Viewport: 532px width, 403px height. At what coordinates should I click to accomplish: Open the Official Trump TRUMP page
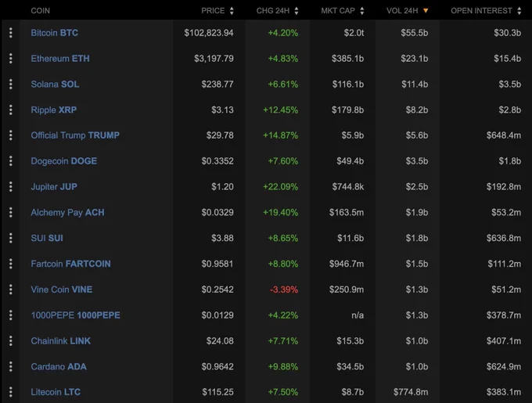point(75,135)
